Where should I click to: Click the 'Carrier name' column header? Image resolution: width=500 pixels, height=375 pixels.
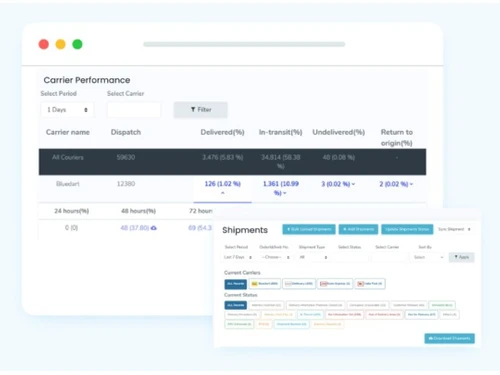pos(68,132)
